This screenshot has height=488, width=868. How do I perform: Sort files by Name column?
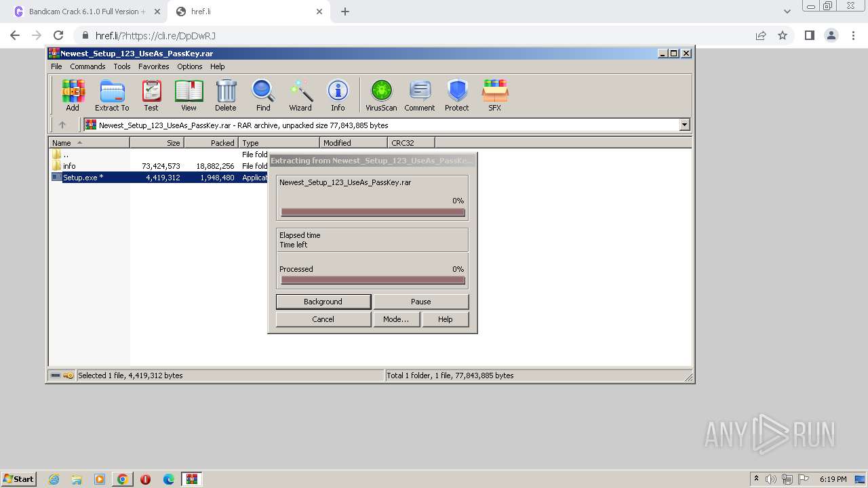[89, 143]
